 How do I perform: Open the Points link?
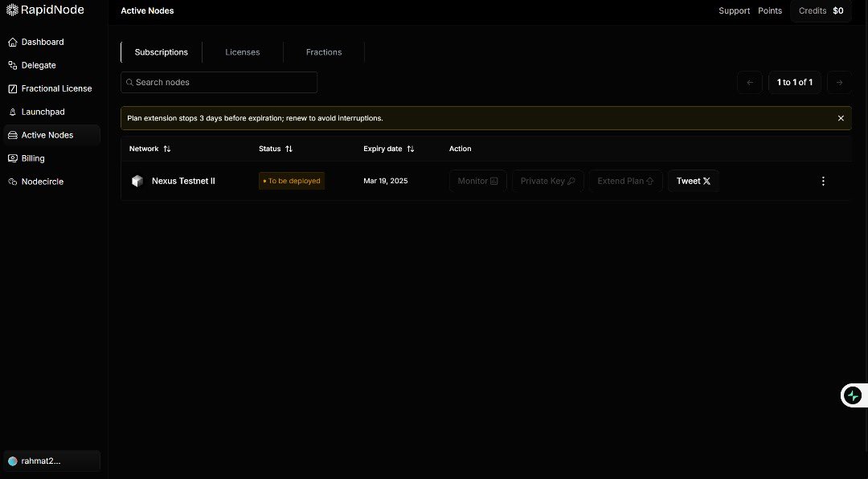click(770, 11)
